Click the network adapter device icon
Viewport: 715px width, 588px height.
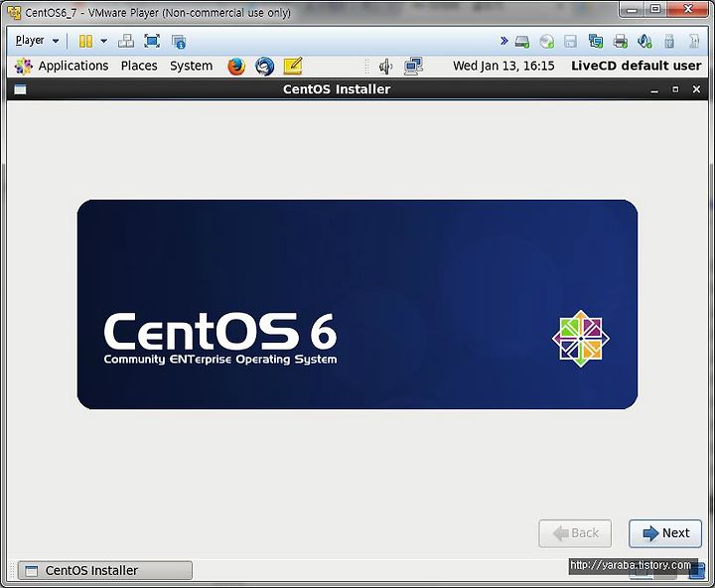596,42
